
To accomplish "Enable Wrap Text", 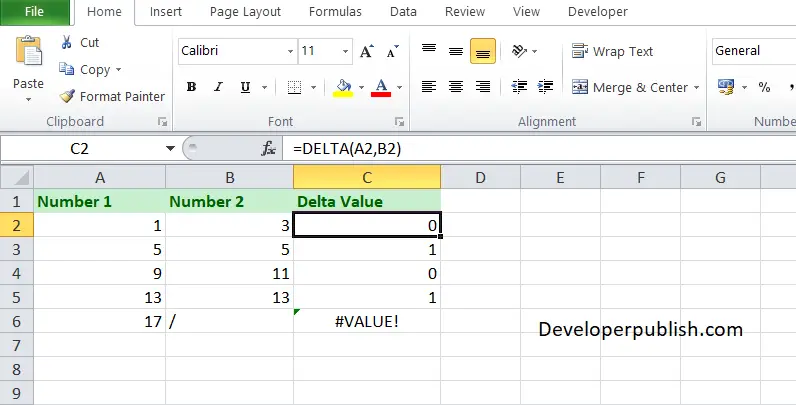I will point(612,51).
